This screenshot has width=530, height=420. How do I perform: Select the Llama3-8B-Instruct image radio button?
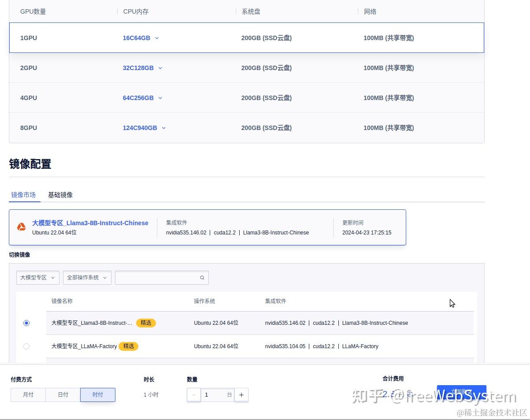26,323
